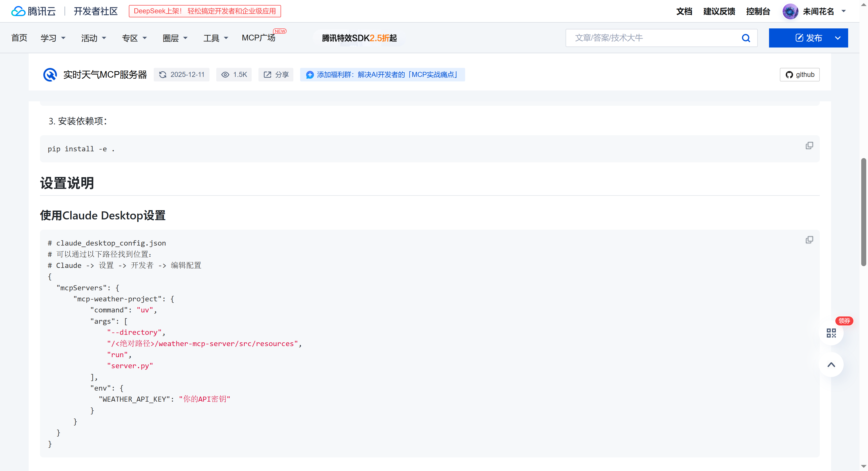The height and width of the screenshot is (471, 868).
Task: Go to 首页 home tab
Action: [x=19, y=38]
